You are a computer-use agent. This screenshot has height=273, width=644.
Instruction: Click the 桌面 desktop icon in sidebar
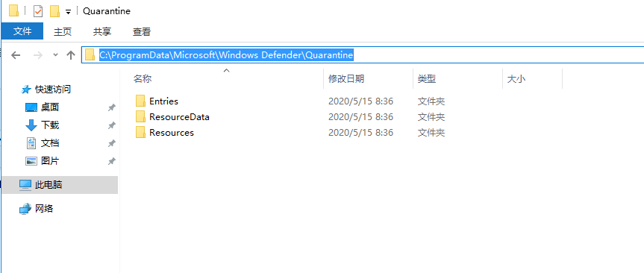click(31, 107)
